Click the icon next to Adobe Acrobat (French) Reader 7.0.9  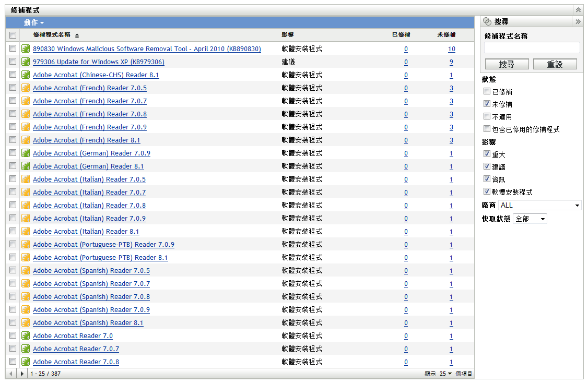pyautogui.click(x=26, y=127)
